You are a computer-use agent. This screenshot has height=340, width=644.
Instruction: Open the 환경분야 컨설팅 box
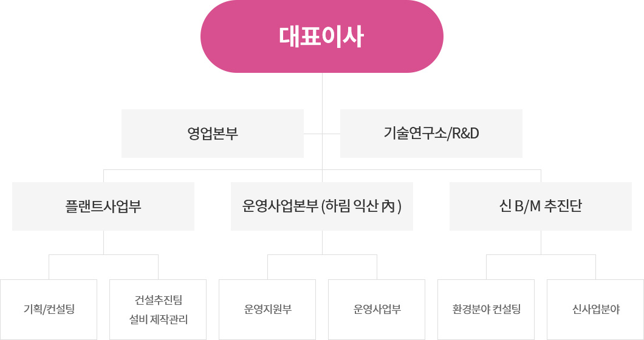pos(486,310)
